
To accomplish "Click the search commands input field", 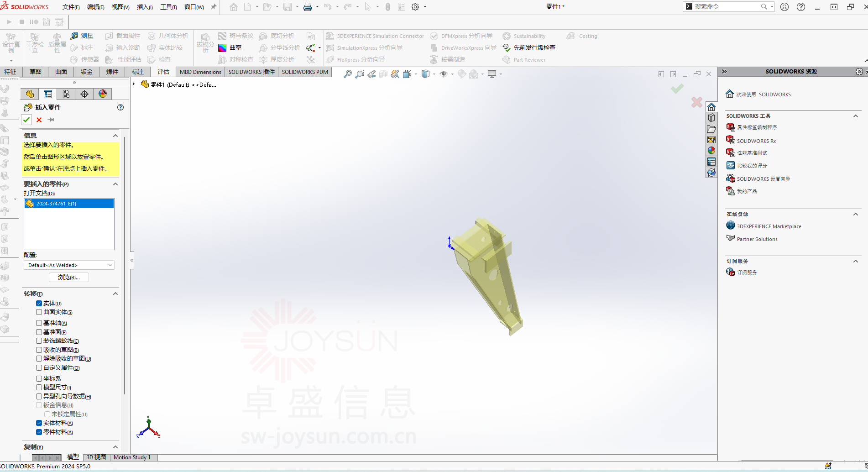I will point(726,6).
